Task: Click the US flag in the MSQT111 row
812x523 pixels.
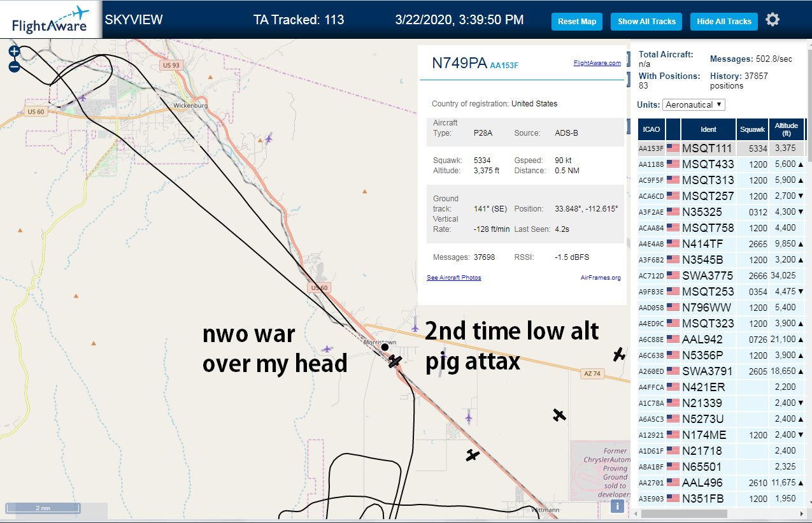Action: click(x=673, y=148)
